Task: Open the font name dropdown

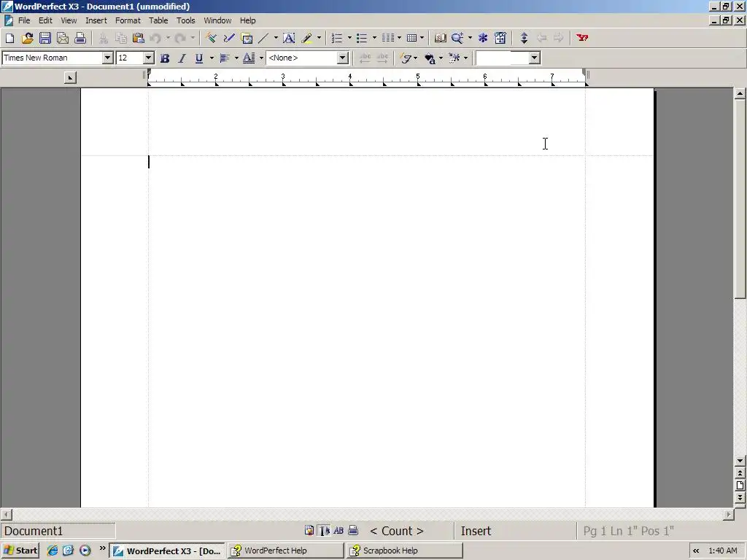Action: 108,58
